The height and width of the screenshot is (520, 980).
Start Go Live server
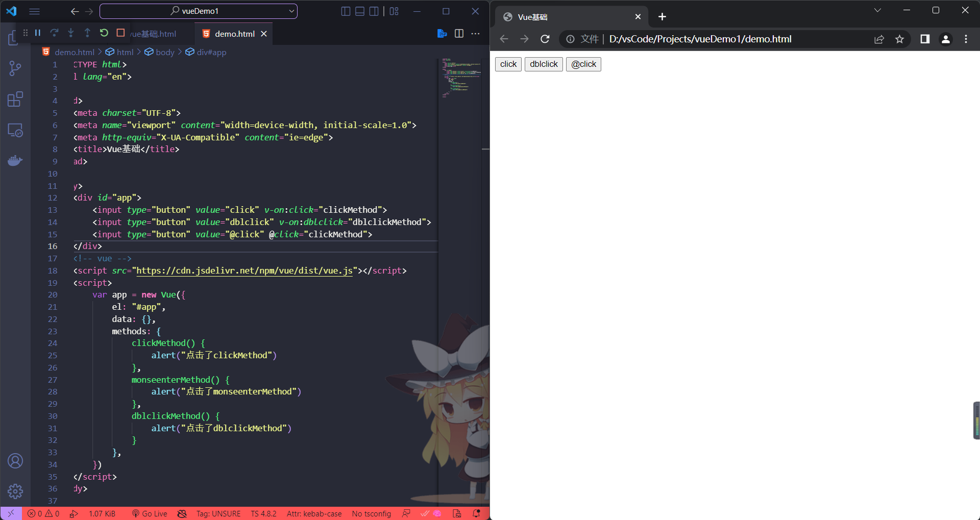(150, 513)
